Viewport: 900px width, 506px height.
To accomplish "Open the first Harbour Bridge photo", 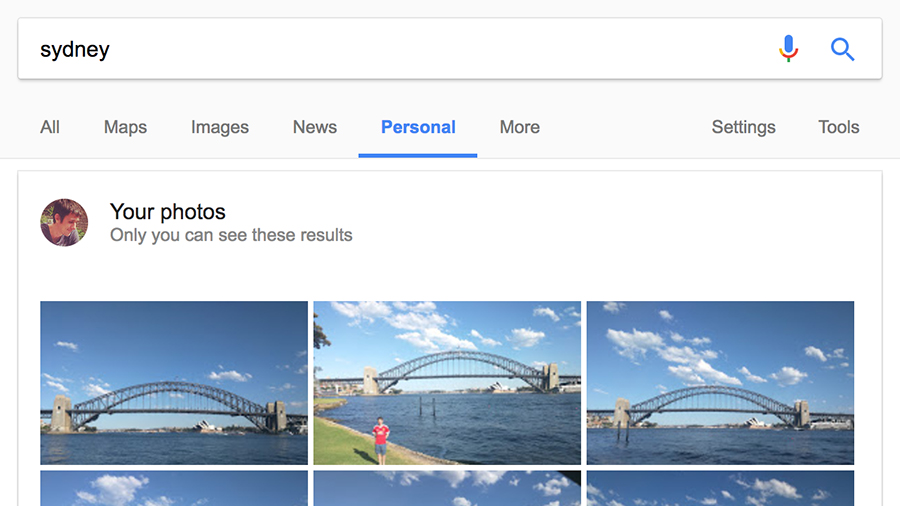I will (174, 383).
